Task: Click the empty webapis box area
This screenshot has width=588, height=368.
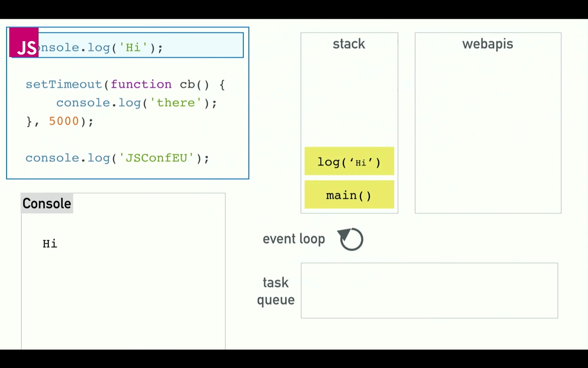Action: tap(487, 129)
